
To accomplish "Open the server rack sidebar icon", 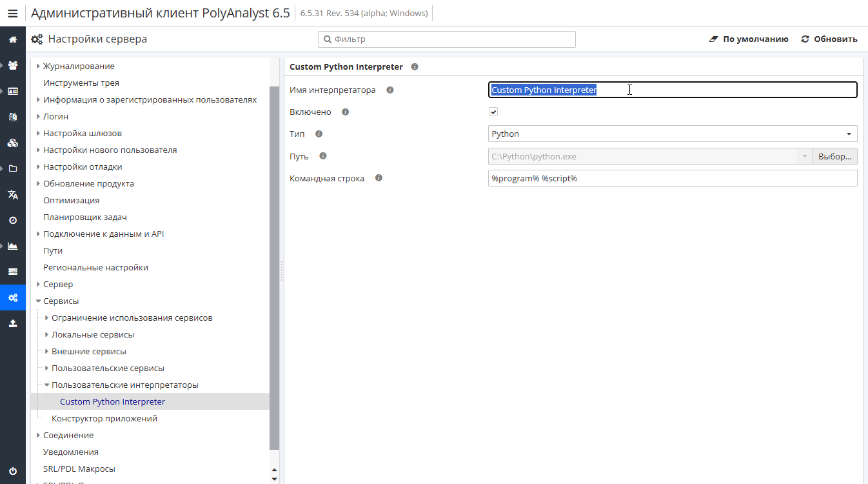I will [13, 272].
